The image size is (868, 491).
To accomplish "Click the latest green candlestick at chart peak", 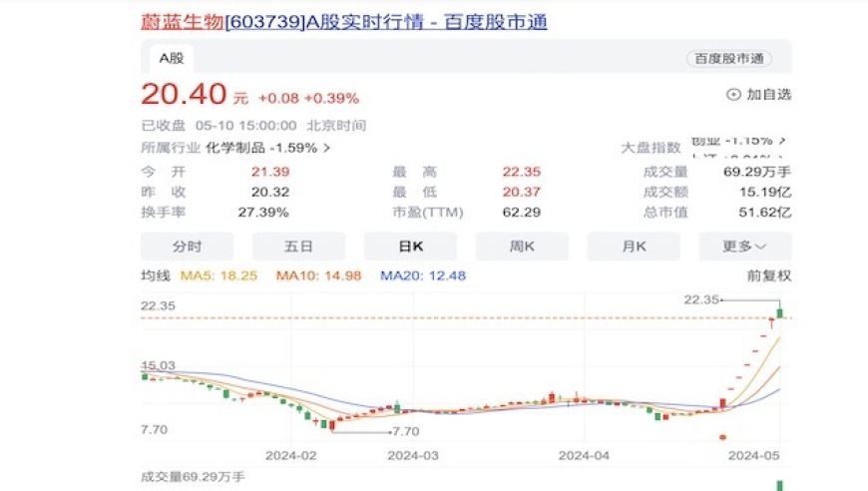I will (779, 310).
